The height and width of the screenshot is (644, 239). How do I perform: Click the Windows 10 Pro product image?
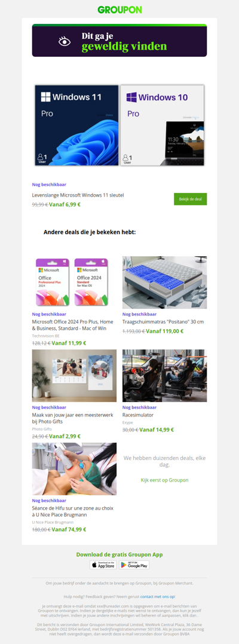coord(162,125)
